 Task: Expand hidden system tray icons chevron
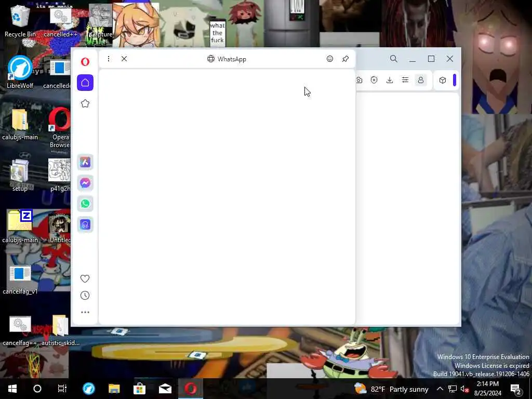440,389
